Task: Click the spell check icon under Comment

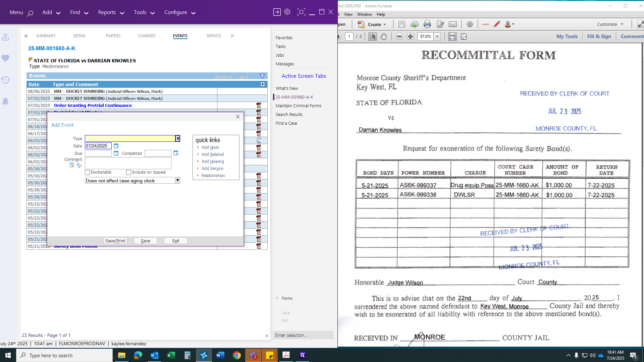Action: tap(79, 165)
